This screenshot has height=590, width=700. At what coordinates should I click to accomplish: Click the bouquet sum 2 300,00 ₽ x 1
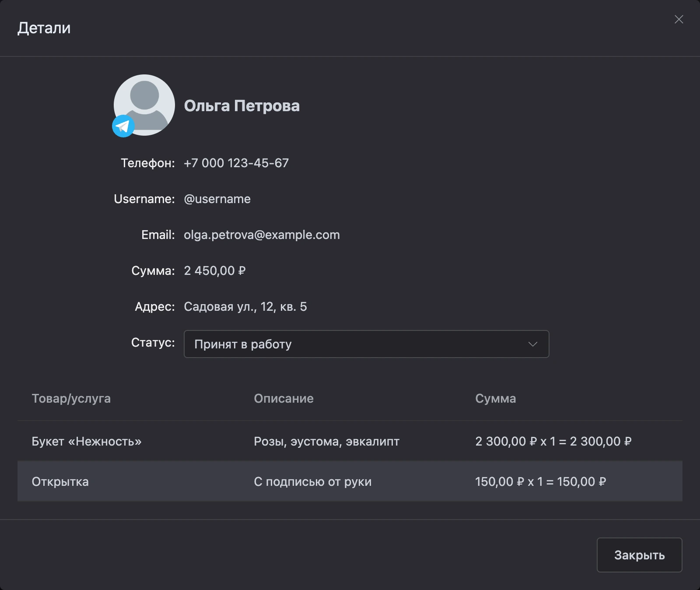coord(553,441)
